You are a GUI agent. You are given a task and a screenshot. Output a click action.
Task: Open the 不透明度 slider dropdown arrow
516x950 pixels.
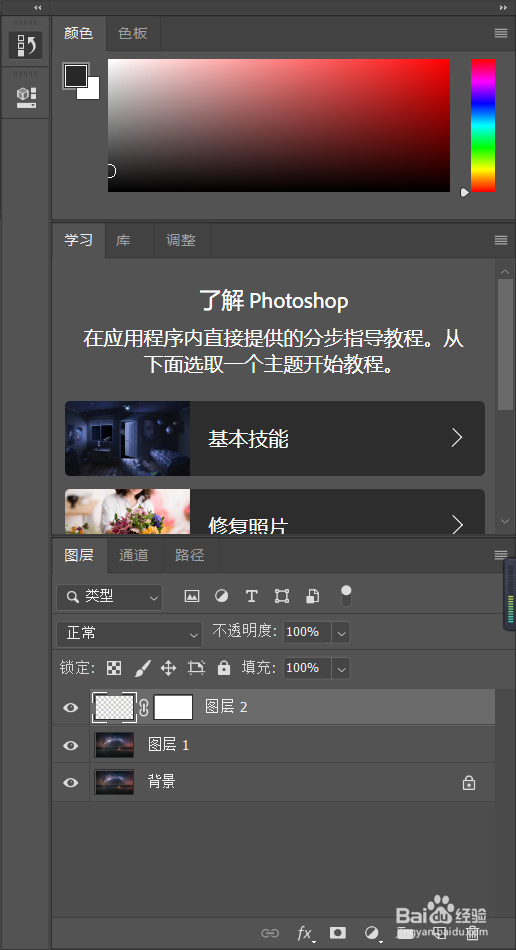coord(341,632)
